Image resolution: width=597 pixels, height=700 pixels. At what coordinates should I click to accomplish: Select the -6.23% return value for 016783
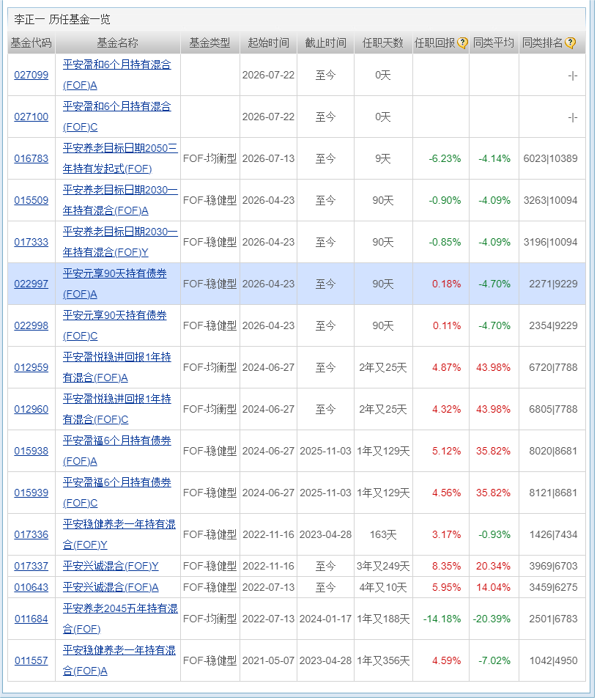click(x=445, y=158)
